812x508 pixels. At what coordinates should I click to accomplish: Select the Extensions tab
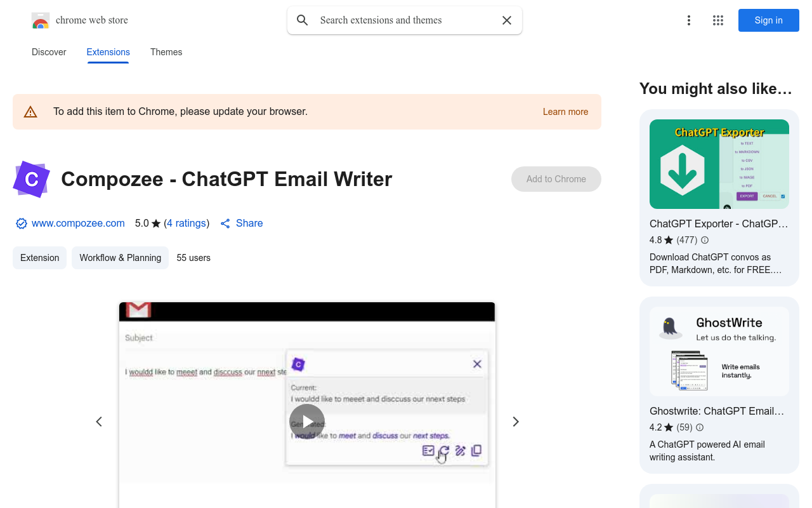coord(108,52)
